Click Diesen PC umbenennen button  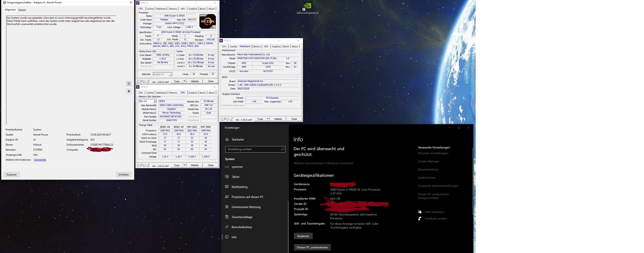[312, 247]
